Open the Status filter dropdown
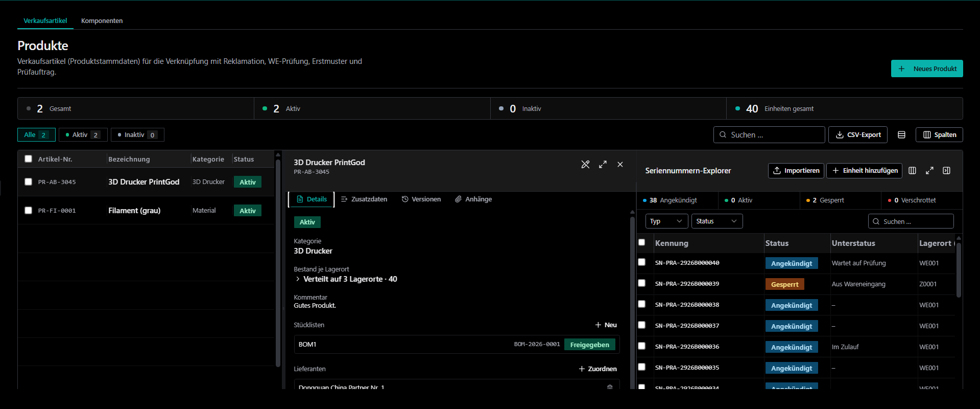The width and height of the screenshot is (980, 409). coord(716,221)
